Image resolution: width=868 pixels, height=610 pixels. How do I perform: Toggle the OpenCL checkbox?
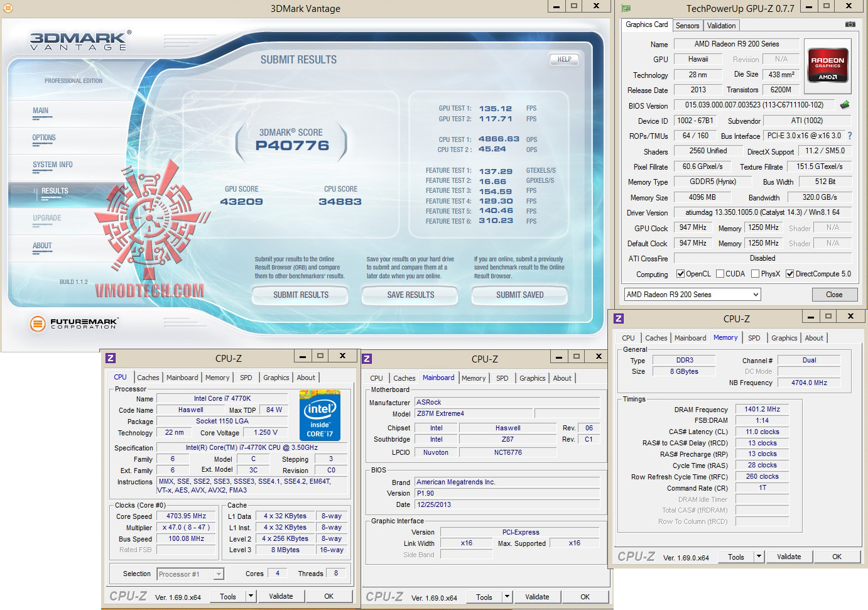(680, 274)
